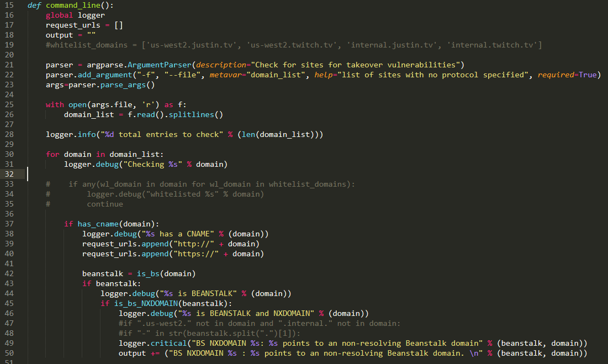Click line number 15 in the gutter
The image size is (608, 364).
point(9,6)
